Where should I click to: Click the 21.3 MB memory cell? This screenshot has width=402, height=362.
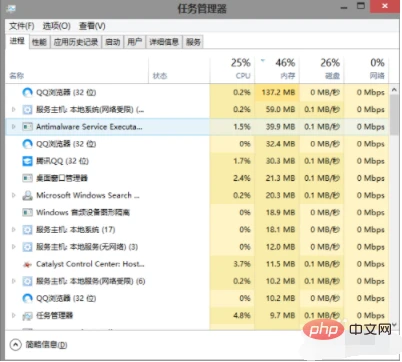tap(277, 178)
